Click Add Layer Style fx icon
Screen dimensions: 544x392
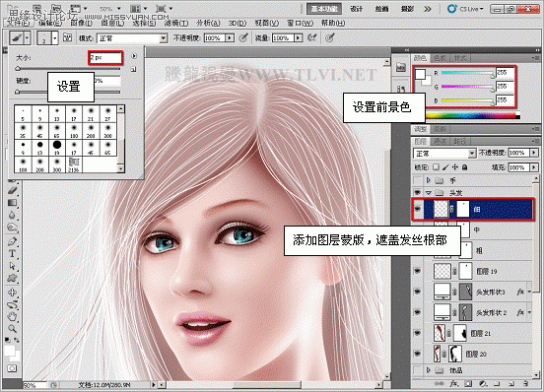pos(454,384)
